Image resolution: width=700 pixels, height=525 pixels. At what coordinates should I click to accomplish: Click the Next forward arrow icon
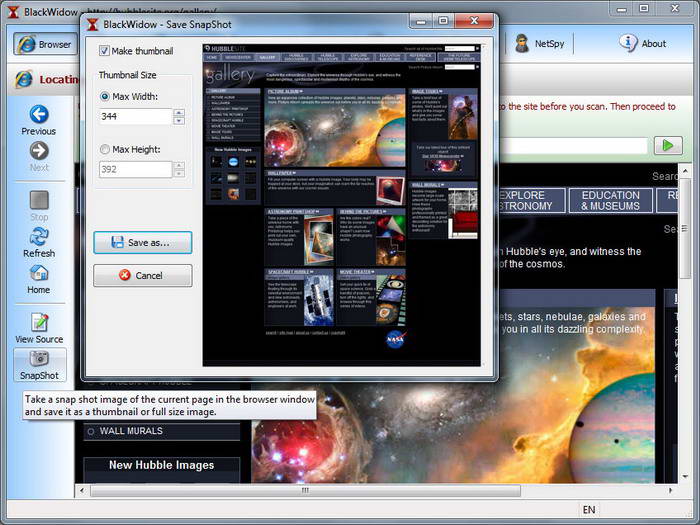coord(39,151)
